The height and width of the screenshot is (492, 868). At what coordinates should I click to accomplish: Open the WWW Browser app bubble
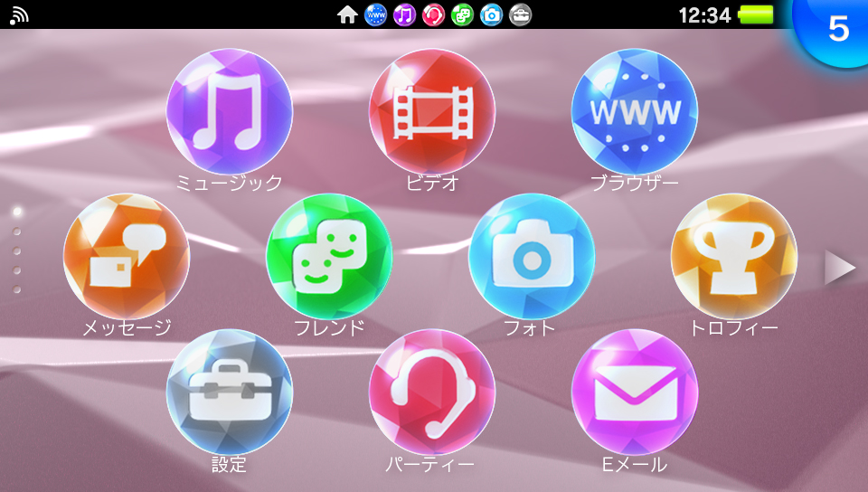pyautogui.click(x=635, y=111)
